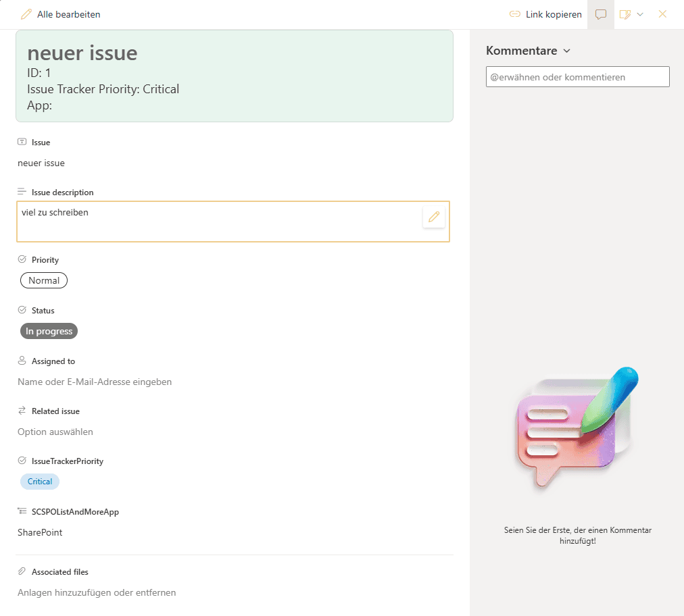
Task: Open Related issue Option auswählen
Action: [x=55, y=432]
